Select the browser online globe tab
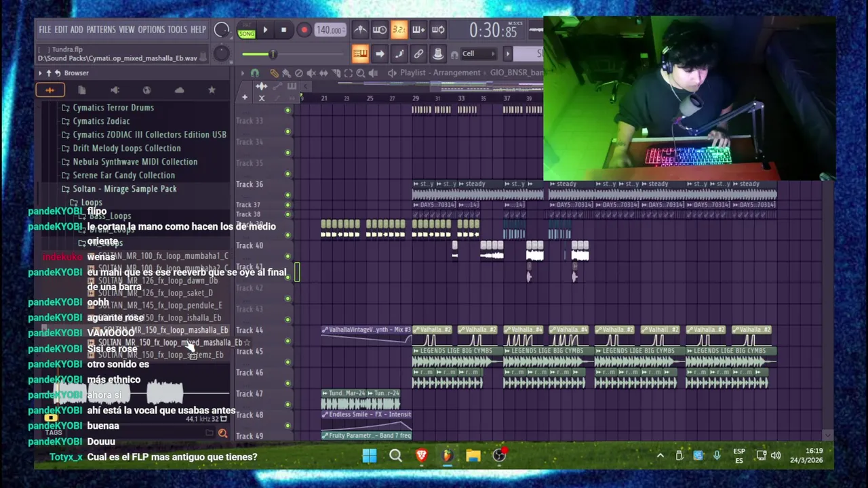 click(x=146, y=89)
